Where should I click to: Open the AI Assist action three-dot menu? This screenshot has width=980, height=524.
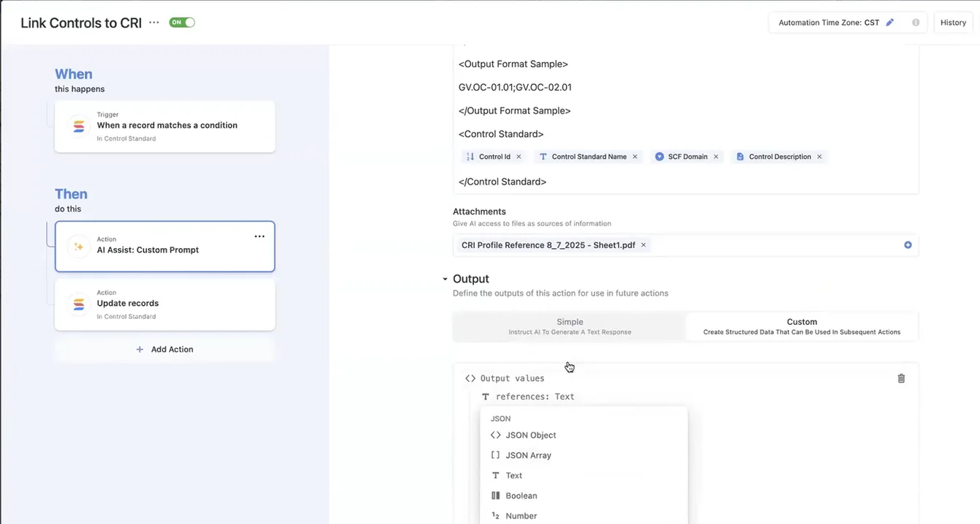(x=260, y=236)
